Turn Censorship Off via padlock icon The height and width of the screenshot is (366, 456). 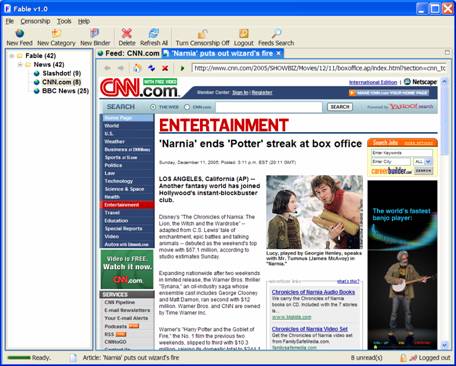(x=202, y=33)
